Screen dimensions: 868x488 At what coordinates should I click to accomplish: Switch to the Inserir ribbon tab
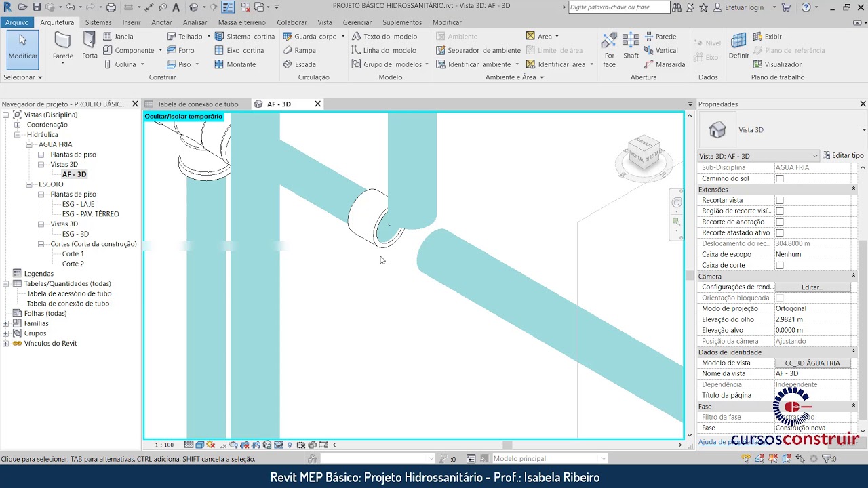(x=132, y=22)
